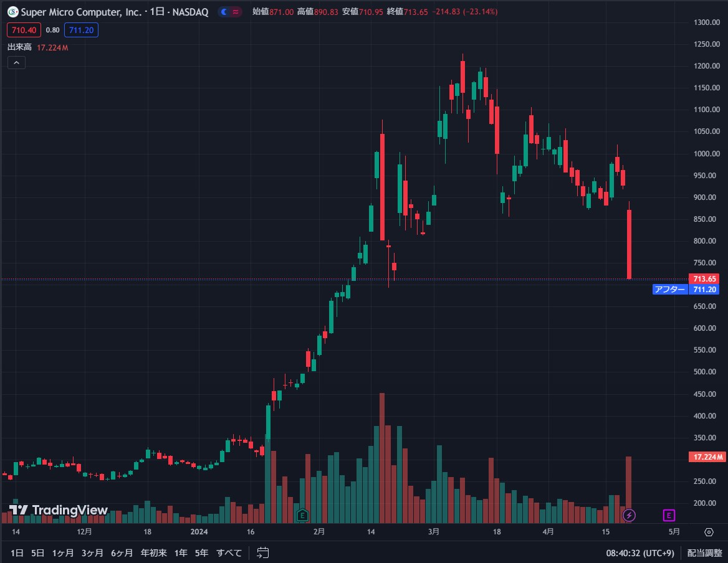
Task: Click the アフター 711.20 after-hours price label
Action: click(686, 290)
